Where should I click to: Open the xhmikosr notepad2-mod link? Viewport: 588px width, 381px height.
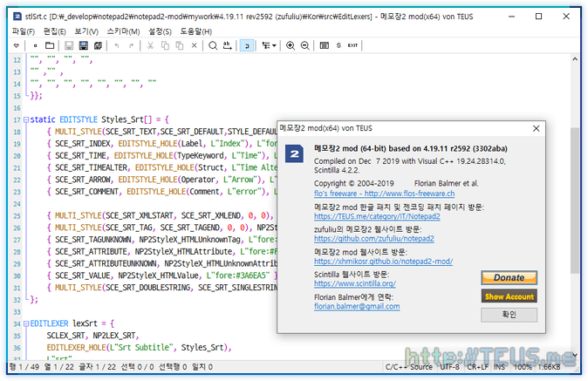pyautogui.click(x=383, y=262)
